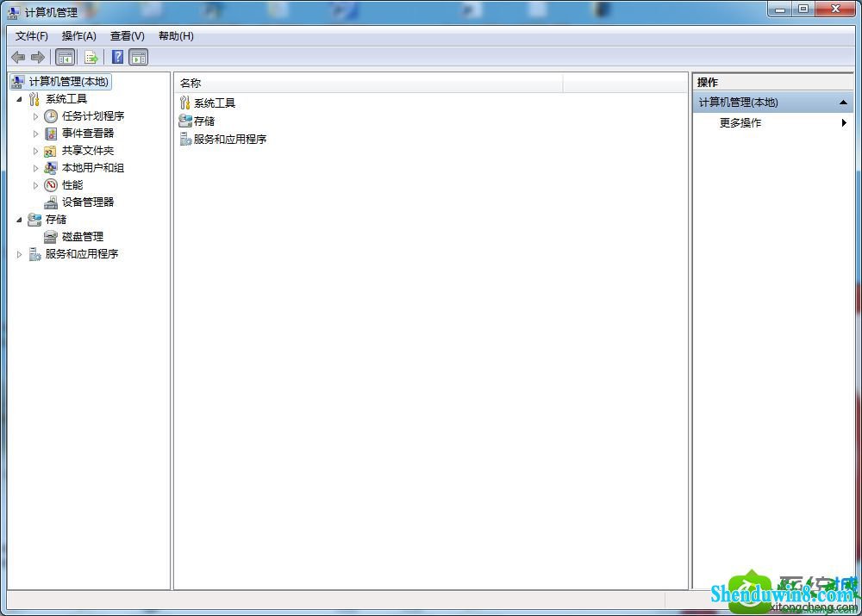Click the title bar Computer Management icon
This screenshot has width=862, height=616.
pos(14,12)
